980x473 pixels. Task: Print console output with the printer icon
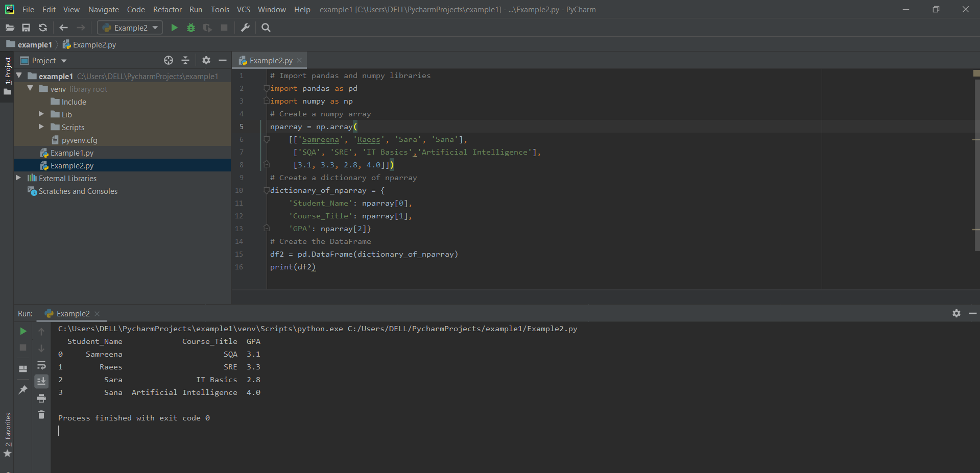pyautogui.click(x=41, y=398)
